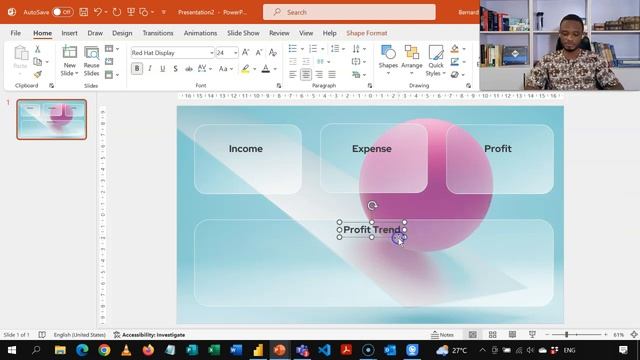This screenshot has width=640, height=360.
Task: Click the Reset slide icon
Action: pos(109,62)
